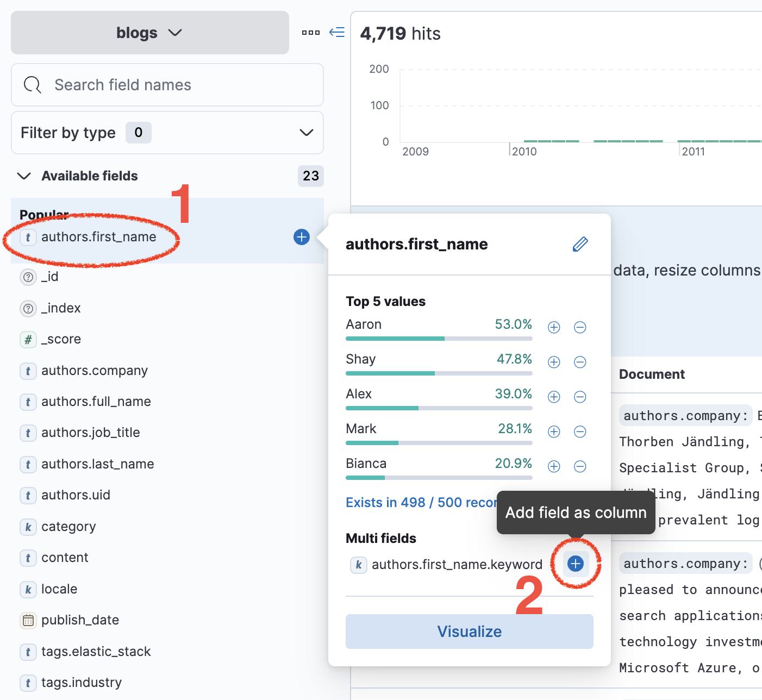Viewport: 762px width, 700px height.
Task: Select the authors.uid field
Action: [x=76, y=495]
